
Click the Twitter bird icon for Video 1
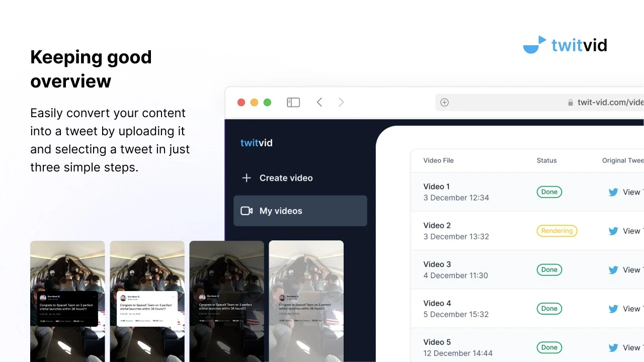[x=613, y=192]
